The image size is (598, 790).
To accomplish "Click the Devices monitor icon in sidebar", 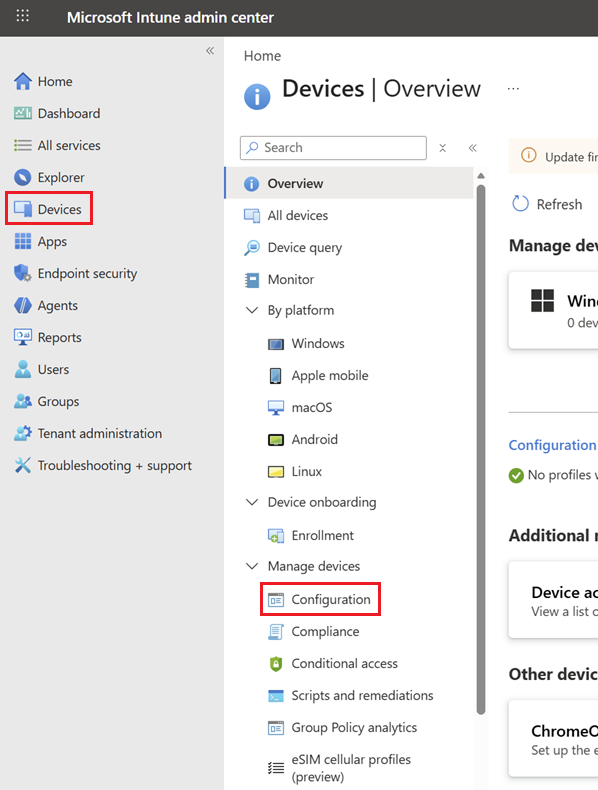I will tap(23, 209).
